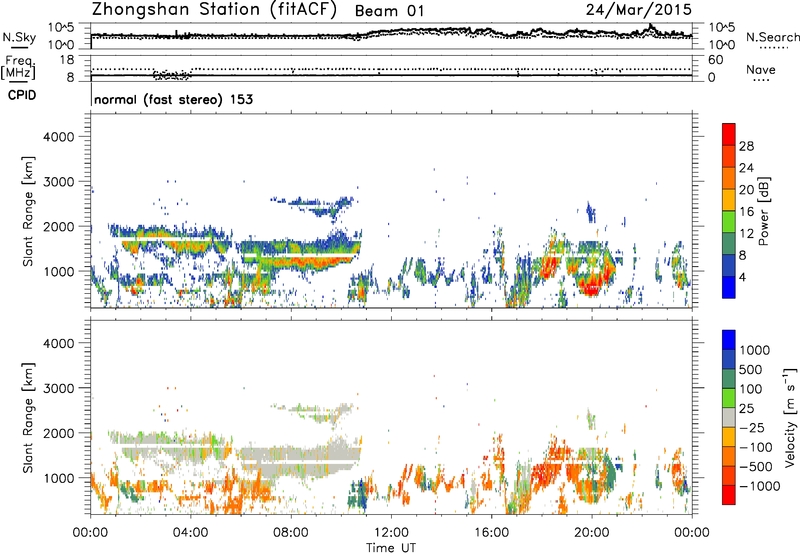Screen dimensions: 800x554
Task: Click the gray band of the velocity colorbar
Action: [x=729, y=418]
